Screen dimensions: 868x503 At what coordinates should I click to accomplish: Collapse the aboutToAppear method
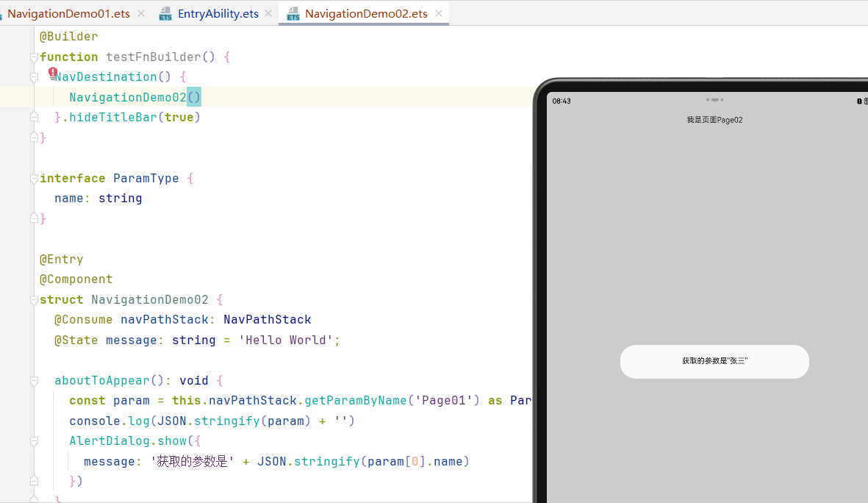click(x=33, y=380)
